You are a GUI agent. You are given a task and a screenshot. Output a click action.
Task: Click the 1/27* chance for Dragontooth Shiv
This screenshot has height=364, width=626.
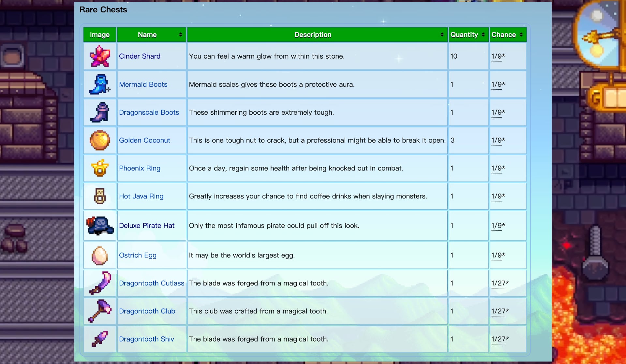coord(500,339)
